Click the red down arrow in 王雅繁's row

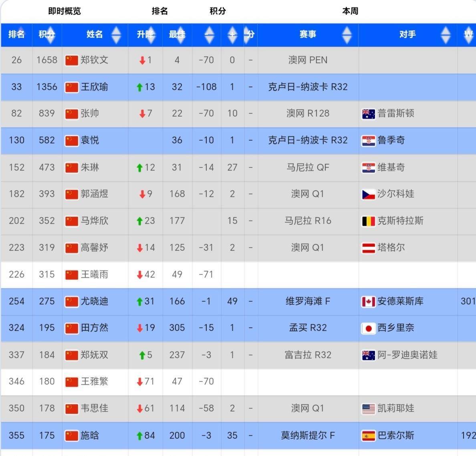click(x=139, y=382)
